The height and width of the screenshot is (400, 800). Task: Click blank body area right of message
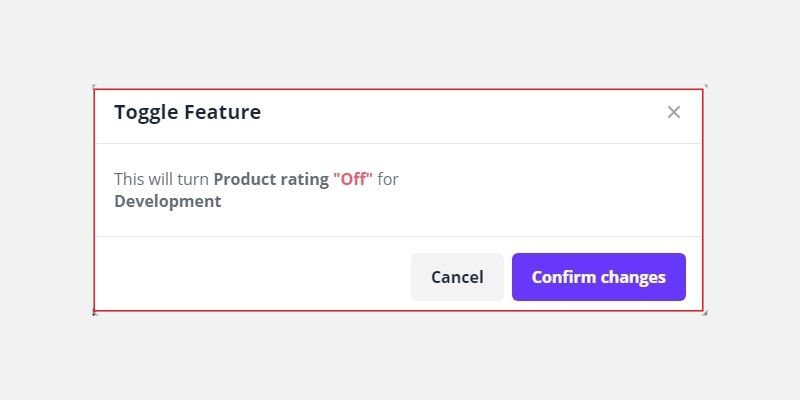[x=550, y=190]
